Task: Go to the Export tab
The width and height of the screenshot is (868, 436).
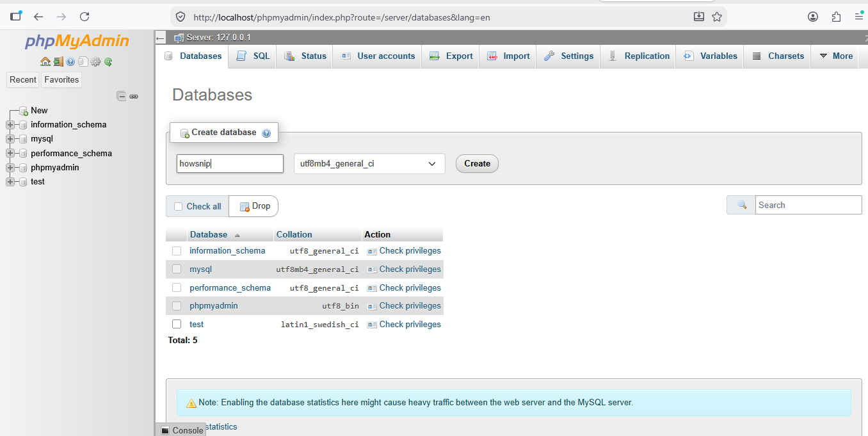Action: (x=451, y=56)
